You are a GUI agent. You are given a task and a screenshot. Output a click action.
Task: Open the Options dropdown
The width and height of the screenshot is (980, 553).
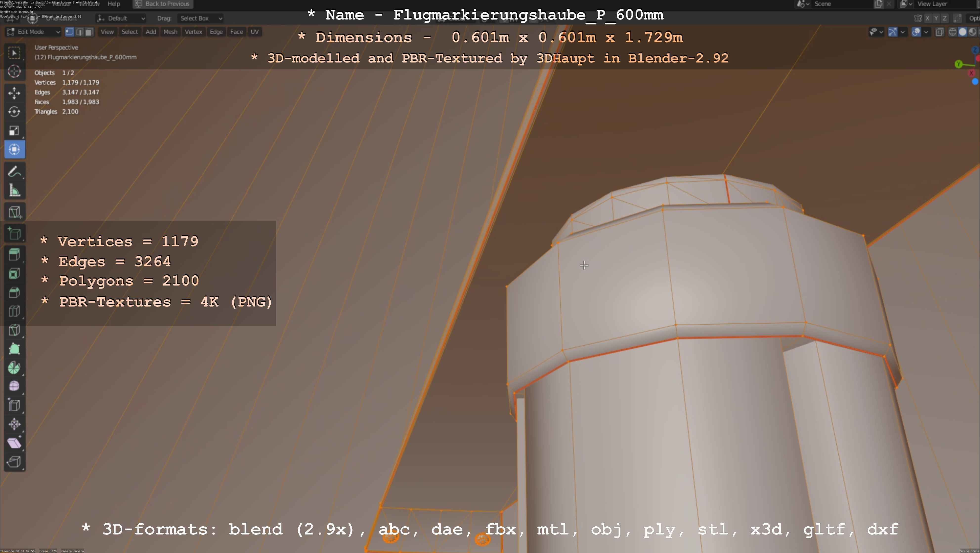[973, 18]
